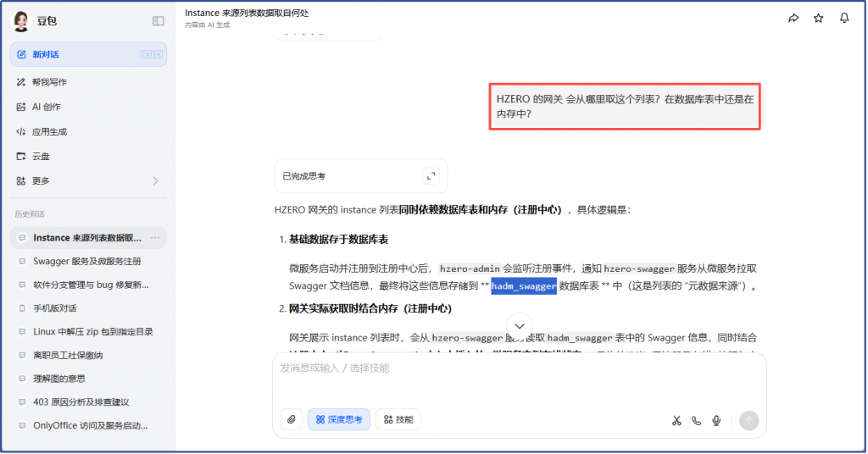Open history chat Swagger 服务及微服务注册

[x=86, y=261]
